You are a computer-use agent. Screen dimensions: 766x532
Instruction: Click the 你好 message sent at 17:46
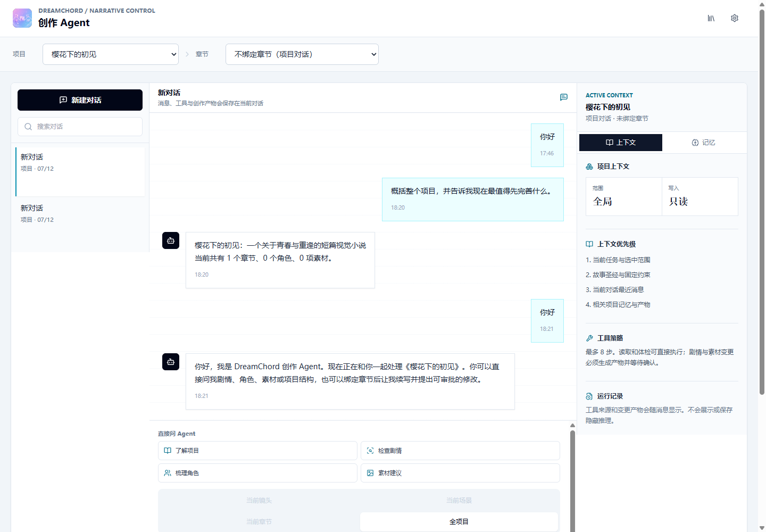547,145
